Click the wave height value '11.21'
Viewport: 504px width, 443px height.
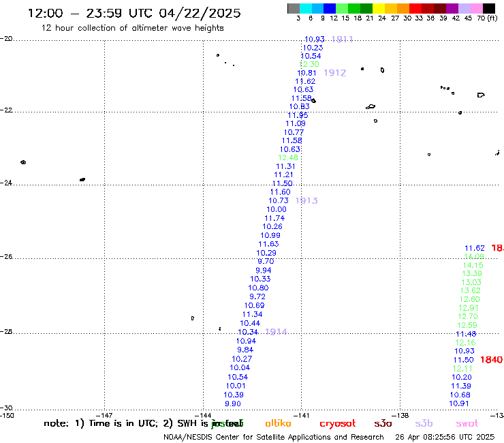click(x=283, y=174)
